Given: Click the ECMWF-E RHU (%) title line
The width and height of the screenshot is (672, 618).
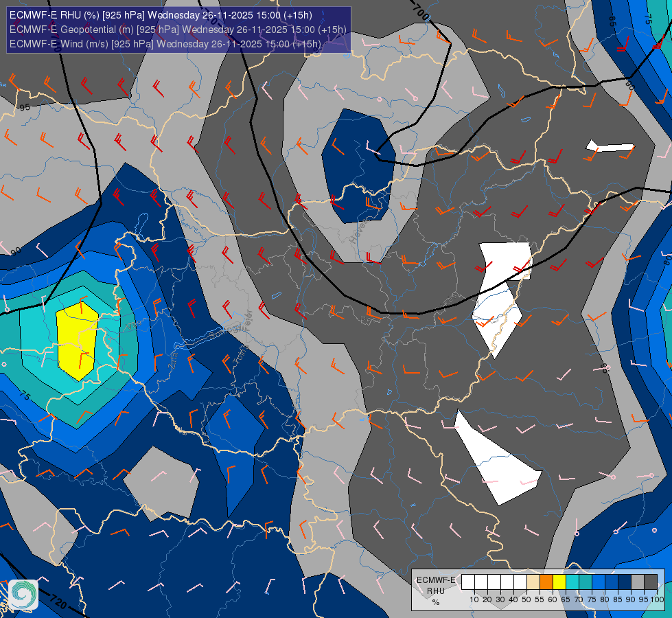Looking at the screenshot, I should click(x=161, y=15).
